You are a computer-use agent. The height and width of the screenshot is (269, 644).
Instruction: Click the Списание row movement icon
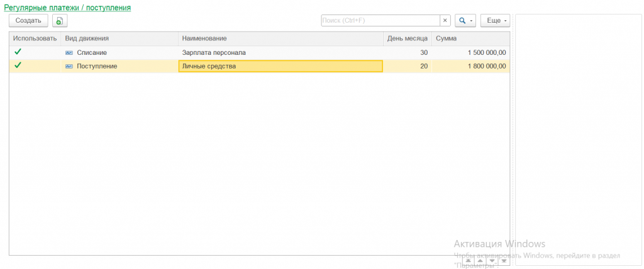pos(69,53)
